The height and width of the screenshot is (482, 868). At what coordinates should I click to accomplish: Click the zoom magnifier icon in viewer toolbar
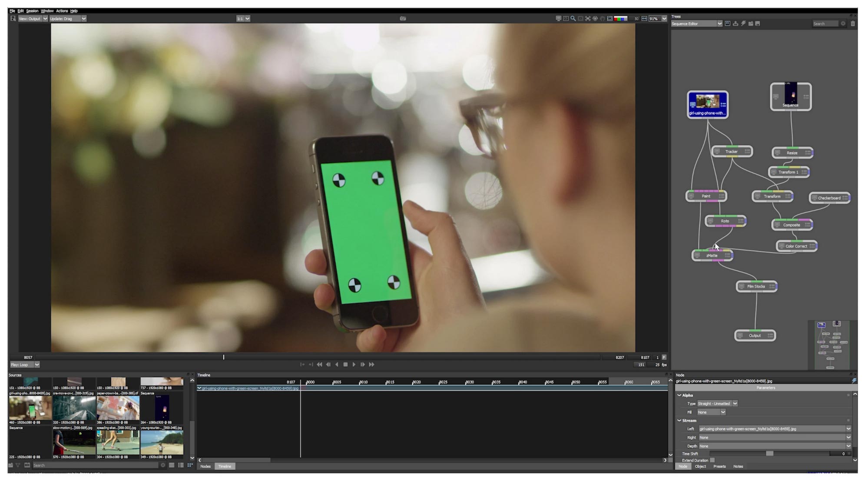(x=573, y=19)
